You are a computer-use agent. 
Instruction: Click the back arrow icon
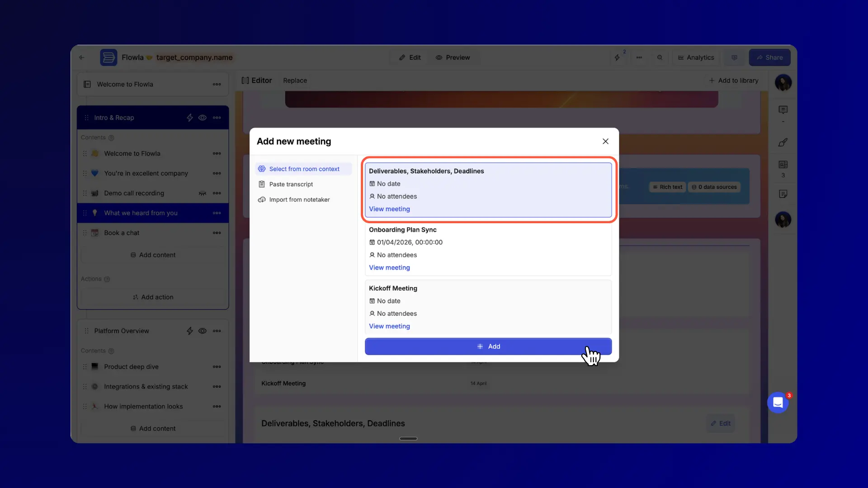[82, 57]
